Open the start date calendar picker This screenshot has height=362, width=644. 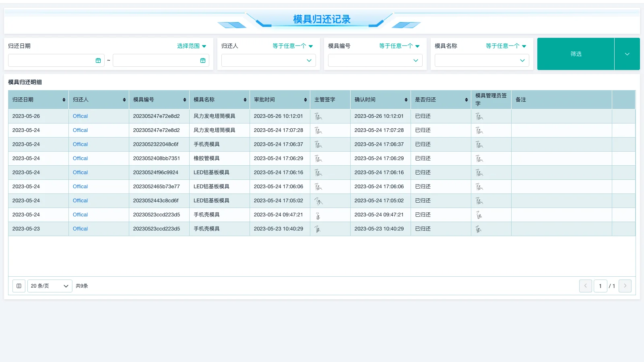tap(98, 60)
